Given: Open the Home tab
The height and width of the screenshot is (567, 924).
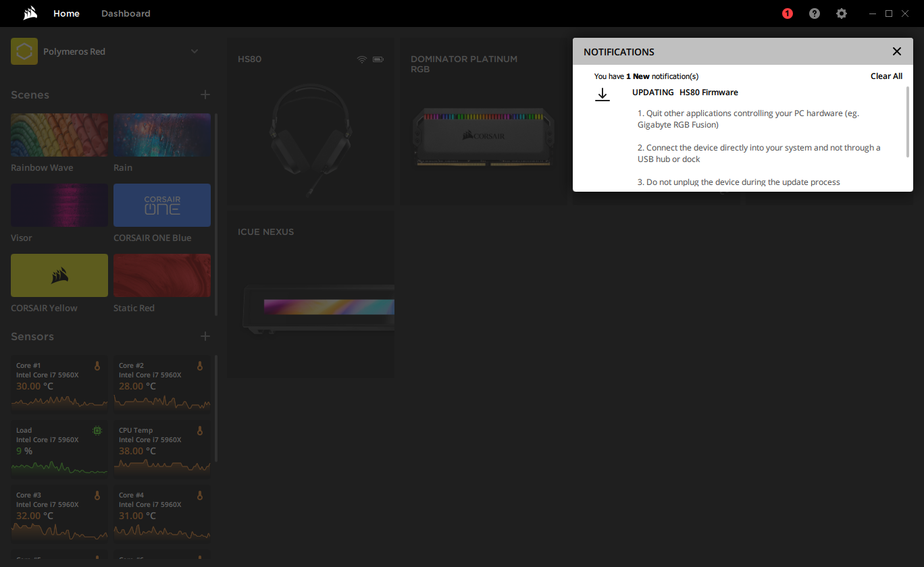Looking at the screenshot, I should [x=66, y=13].
